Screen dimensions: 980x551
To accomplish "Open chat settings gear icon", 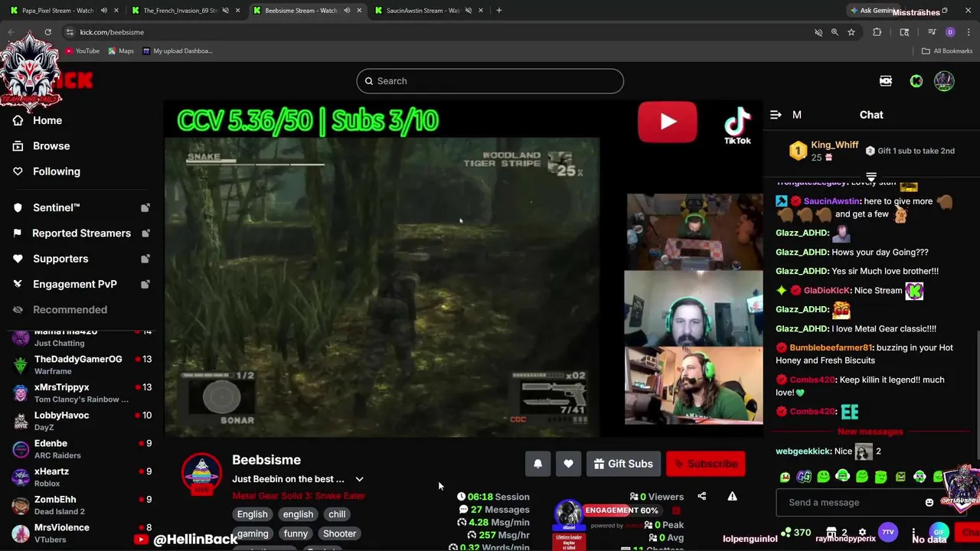I will point(862,533).
